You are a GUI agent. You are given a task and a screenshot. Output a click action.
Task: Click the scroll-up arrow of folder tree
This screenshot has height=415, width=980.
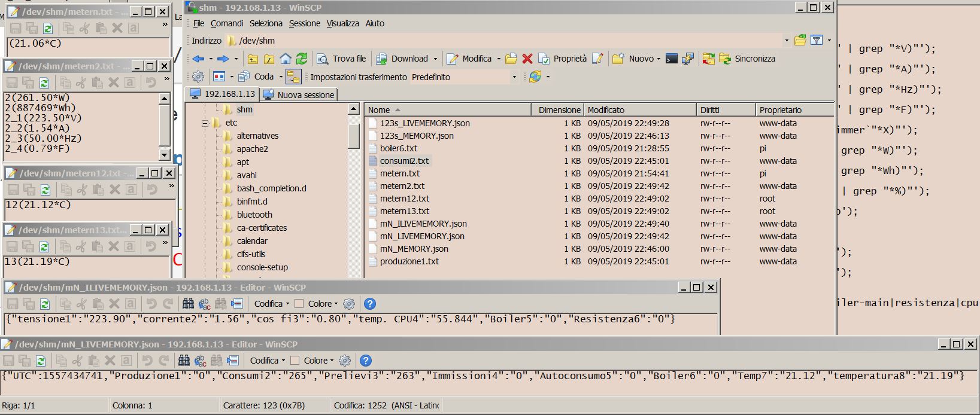353,109
